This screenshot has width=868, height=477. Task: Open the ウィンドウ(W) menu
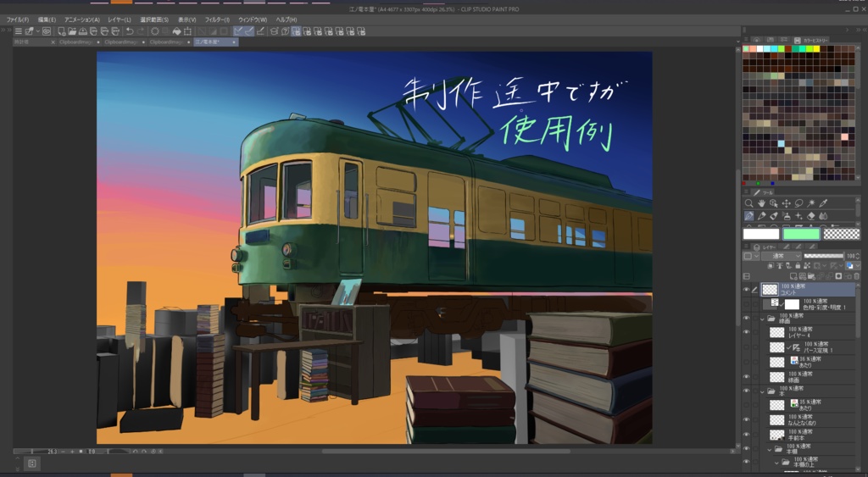point(253,20)
